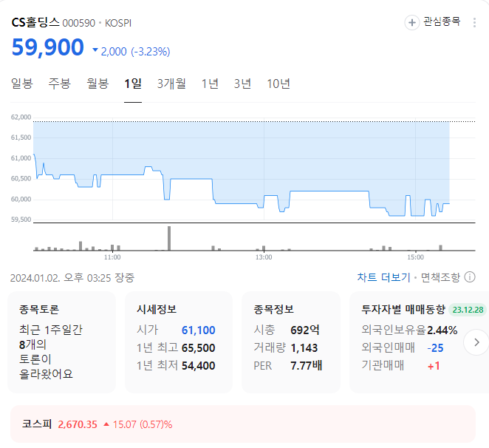489x448 pixels.
Task: Click the 15:00 time axis label
Action: (415, 257)
